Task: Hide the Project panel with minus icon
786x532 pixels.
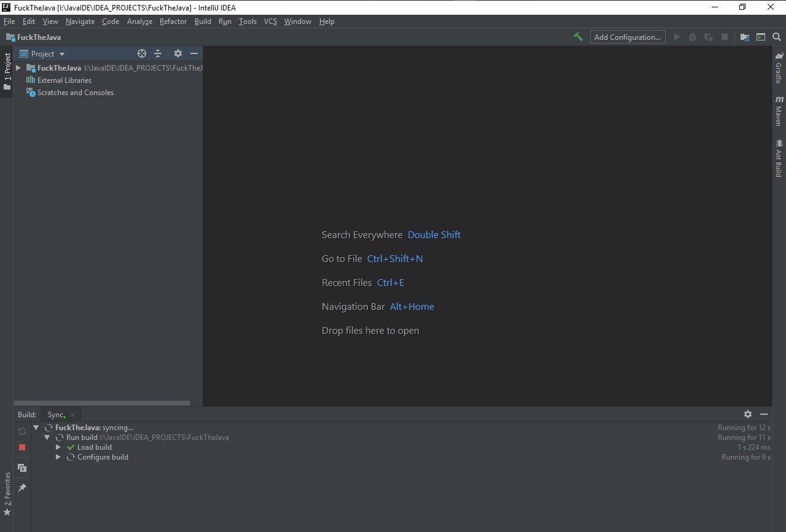Action: 194,53
